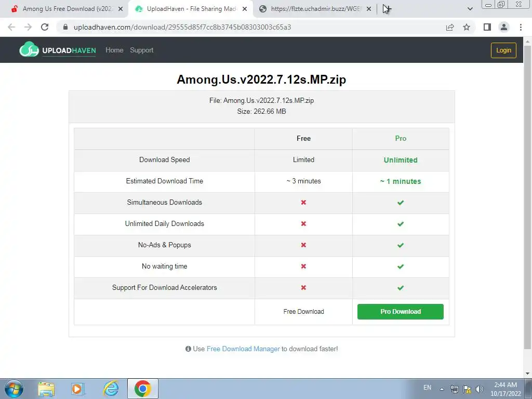Click the page vertical scrollbar
Viewport: 532px width, 399px height.
(528, 197)
